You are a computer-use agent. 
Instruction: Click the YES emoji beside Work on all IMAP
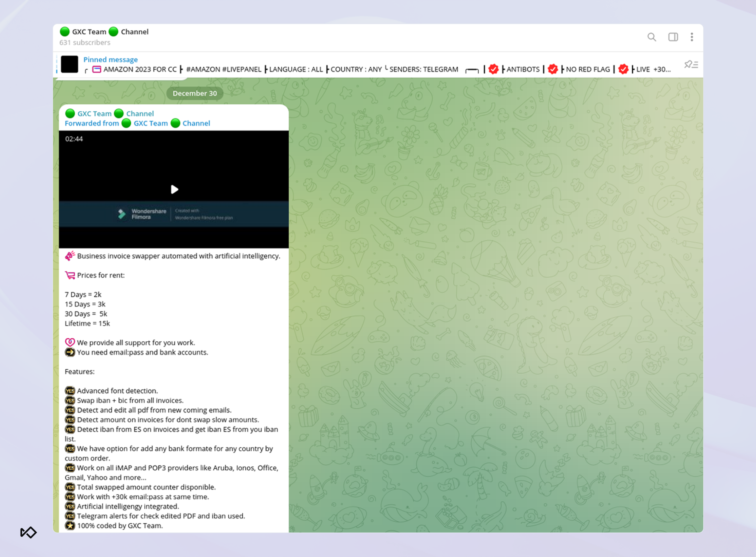click(x=70, y=468)
